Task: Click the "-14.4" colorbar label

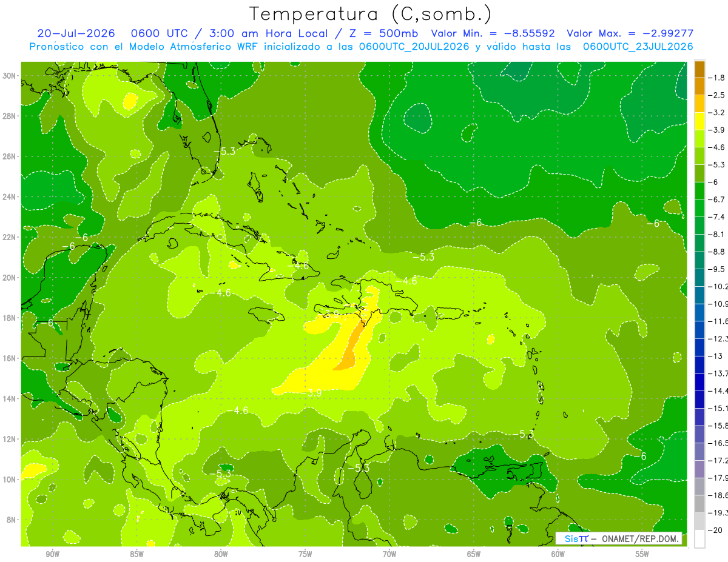Action: click(x=719, y=390)
